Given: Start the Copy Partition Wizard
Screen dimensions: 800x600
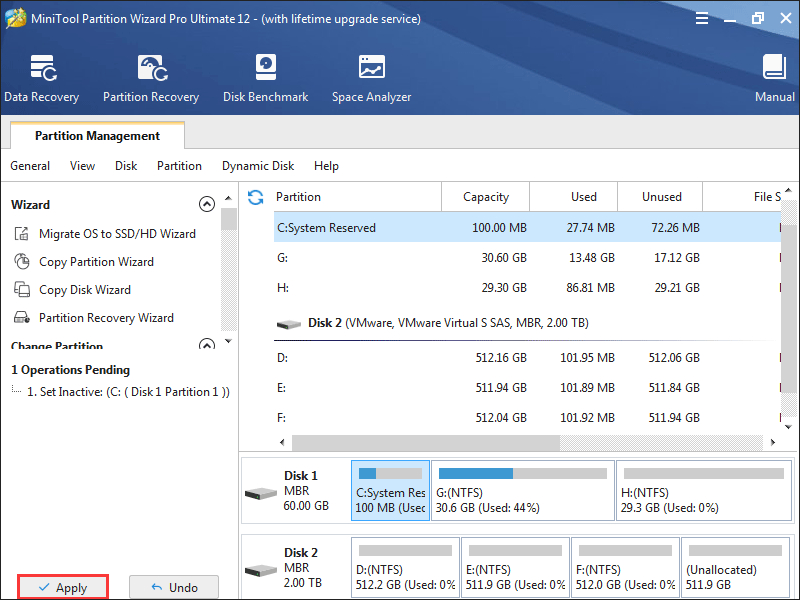Looking at the screenshot, I should (84, 262).
